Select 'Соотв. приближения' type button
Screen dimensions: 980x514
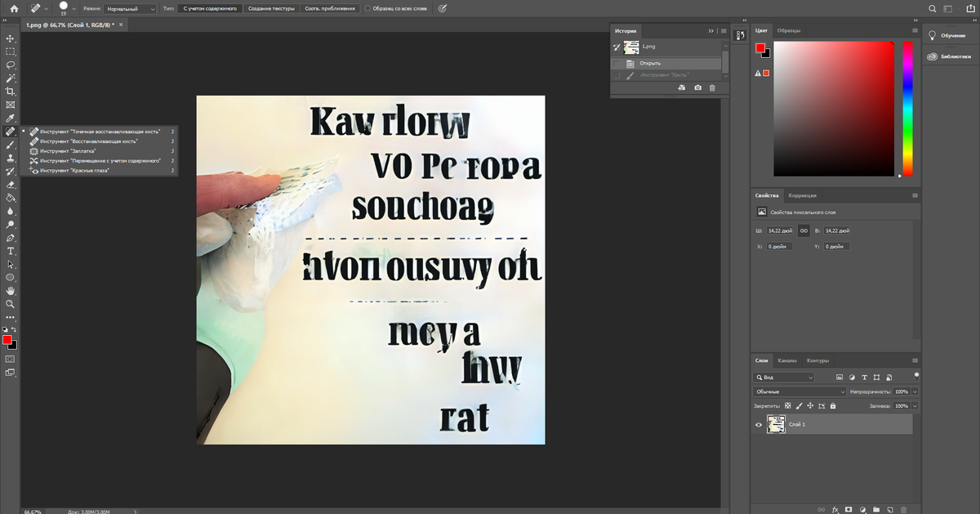330,8
